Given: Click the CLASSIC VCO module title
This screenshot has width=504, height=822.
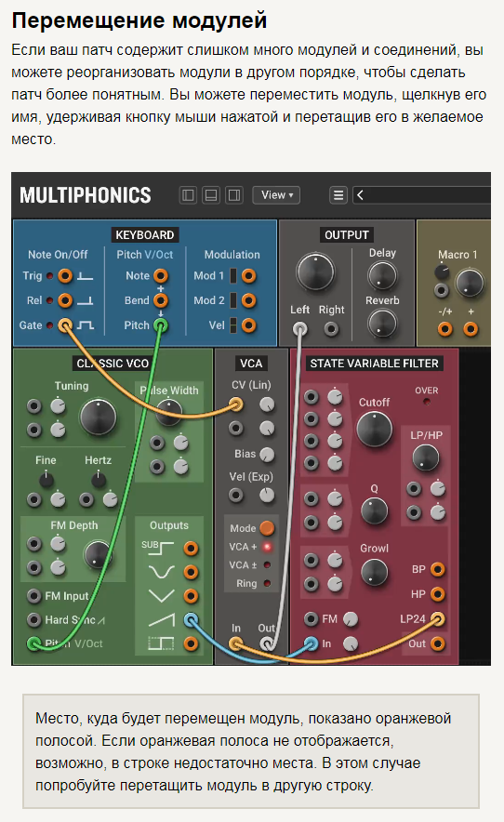Looking at the screenshot, I should click(113, 364).
